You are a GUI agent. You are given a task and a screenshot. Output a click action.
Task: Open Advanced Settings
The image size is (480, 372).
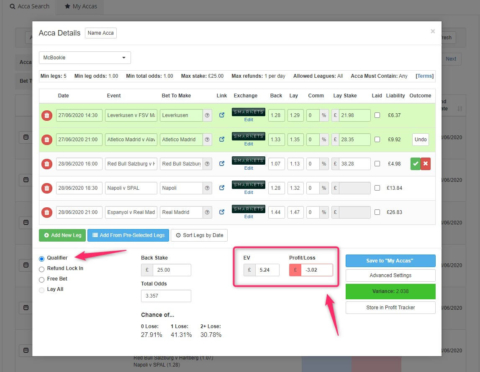pyautogui.click(x=390, y=275)
